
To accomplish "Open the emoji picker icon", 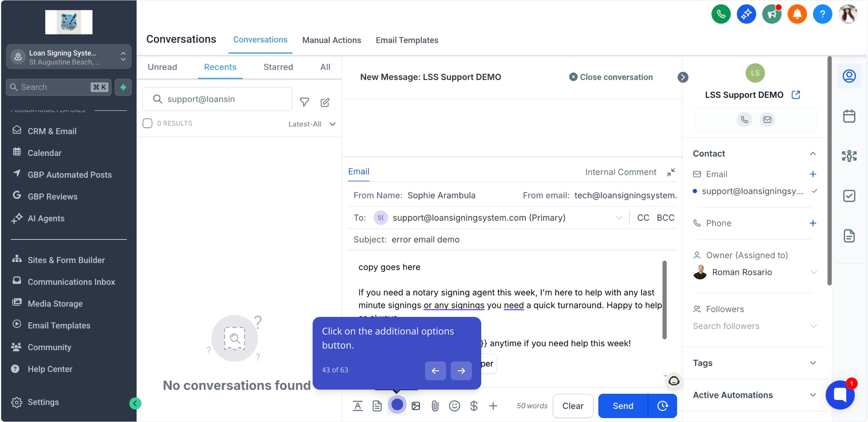I will click(x=454, y=406).
